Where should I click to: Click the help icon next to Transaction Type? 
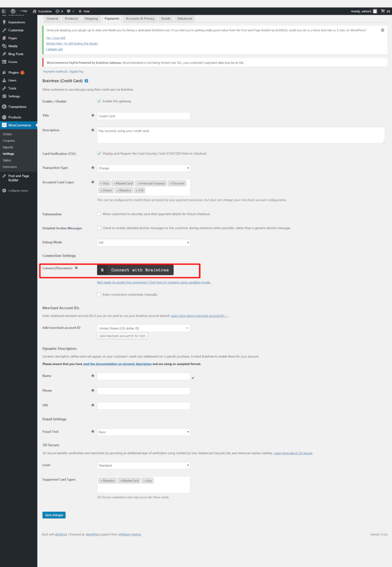(92, 167)
